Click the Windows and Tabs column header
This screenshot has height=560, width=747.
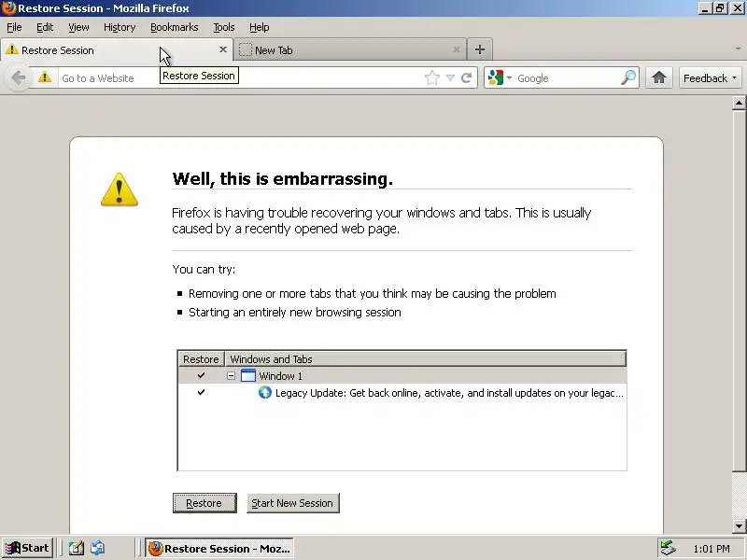pyautogui.click(x=426, y=359)
